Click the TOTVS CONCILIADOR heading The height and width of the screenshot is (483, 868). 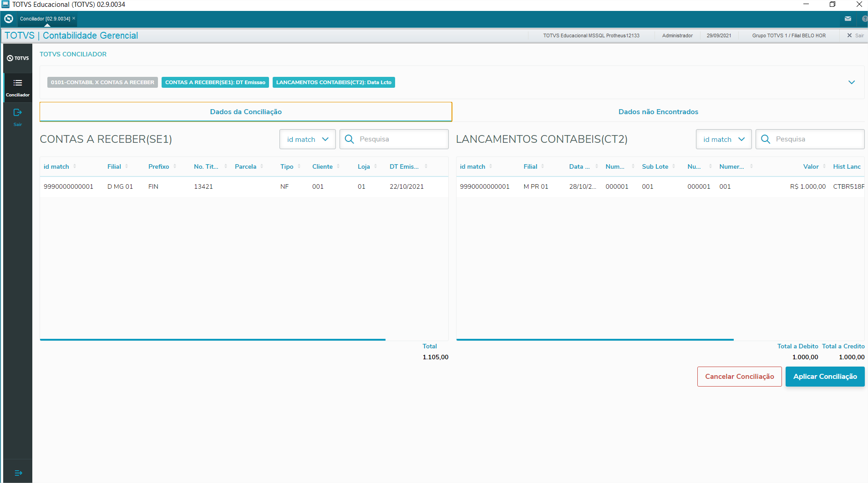(x=73, y=54)
